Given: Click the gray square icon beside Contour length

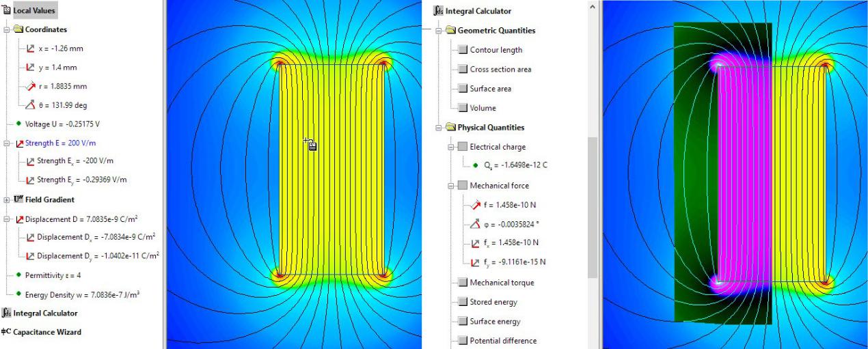Looking at the screenshot, I should click(463, 50).
